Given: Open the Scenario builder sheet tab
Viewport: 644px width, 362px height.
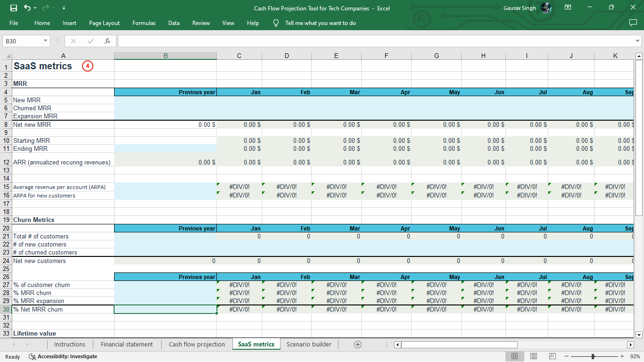Looking at the screenshot, I should [x=309, y=344].
